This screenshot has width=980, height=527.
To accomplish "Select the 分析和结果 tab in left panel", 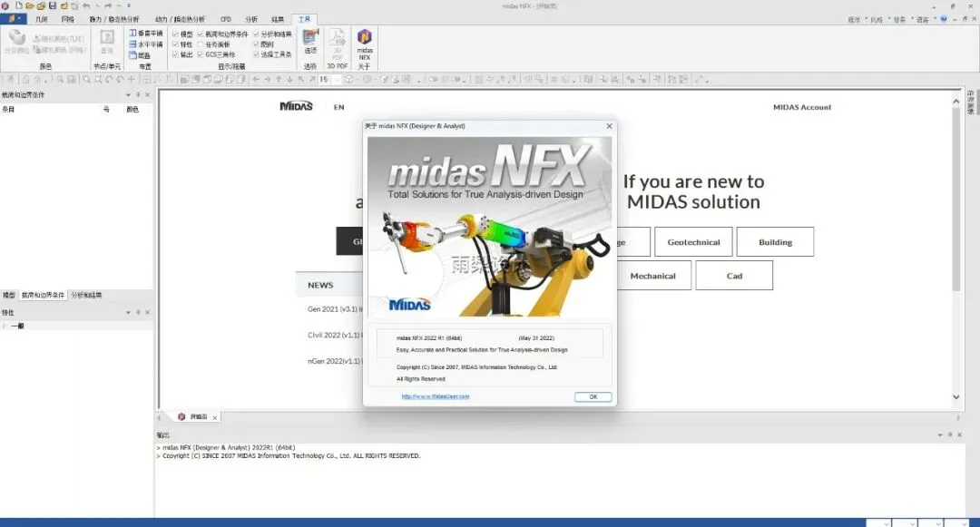I will pos(86,295).
